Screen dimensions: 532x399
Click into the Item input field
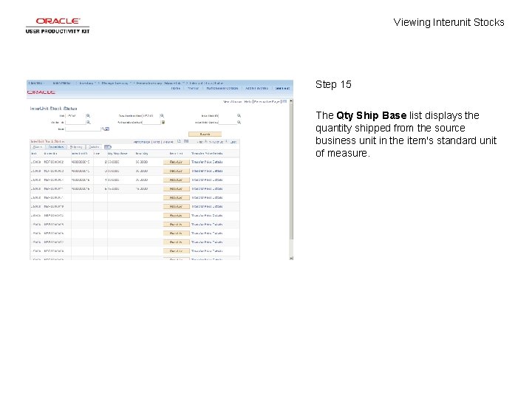pos(83,129)
